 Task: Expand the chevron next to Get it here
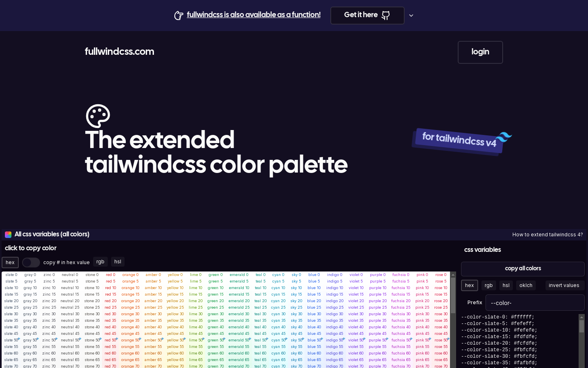pos(411,16)
